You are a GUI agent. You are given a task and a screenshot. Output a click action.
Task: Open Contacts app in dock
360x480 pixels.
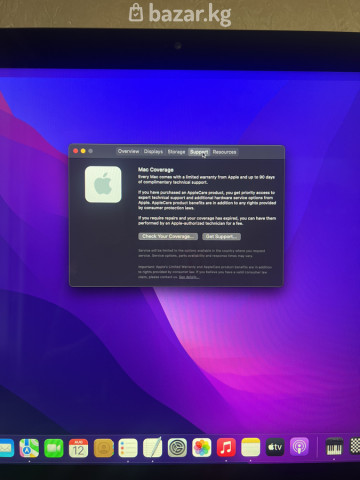[x=103, y=447]
